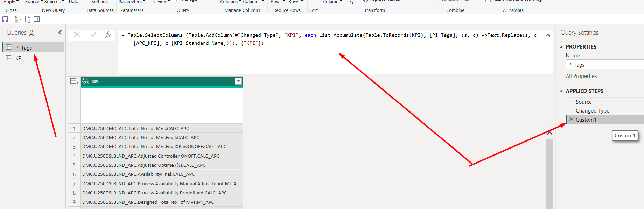Click the Save icon in quick access toolbar
Image resolution: width=644 pixels, height=209 pixels.
pos(5,19)
